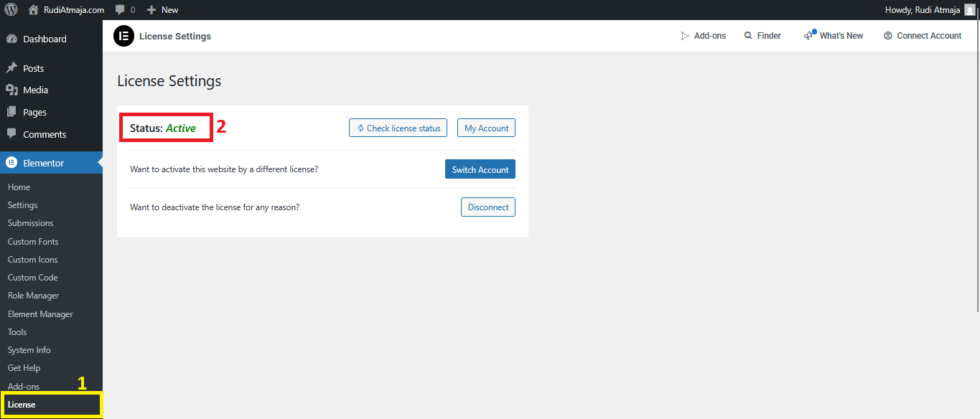
Task: Click the Switch Account button
Action: [480, 170]
